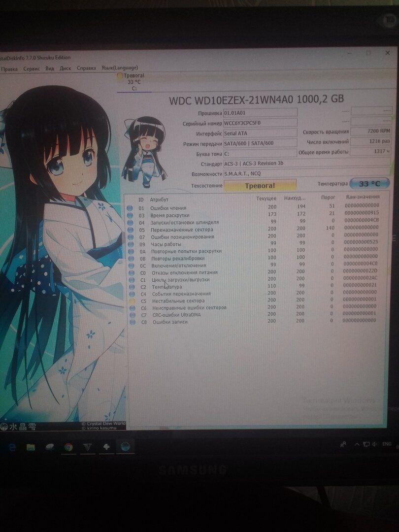Click status icon of Ошибки позиционирования row
The width and height of the screenshot is (399, 532).
(x=130, y=237)
